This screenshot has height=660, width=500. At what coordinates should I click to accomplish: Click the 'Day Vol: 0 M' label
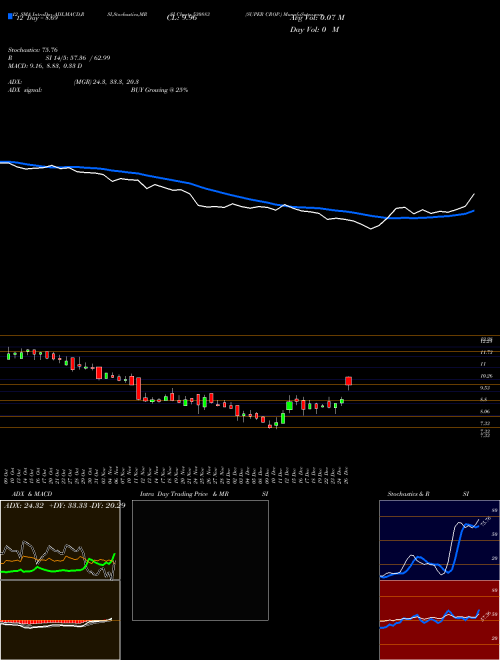point(314,30)
